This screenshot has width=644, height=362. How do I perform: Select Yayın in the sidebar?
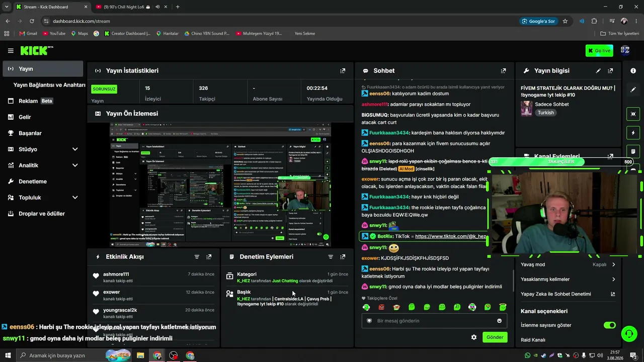[x=43, y=69]
